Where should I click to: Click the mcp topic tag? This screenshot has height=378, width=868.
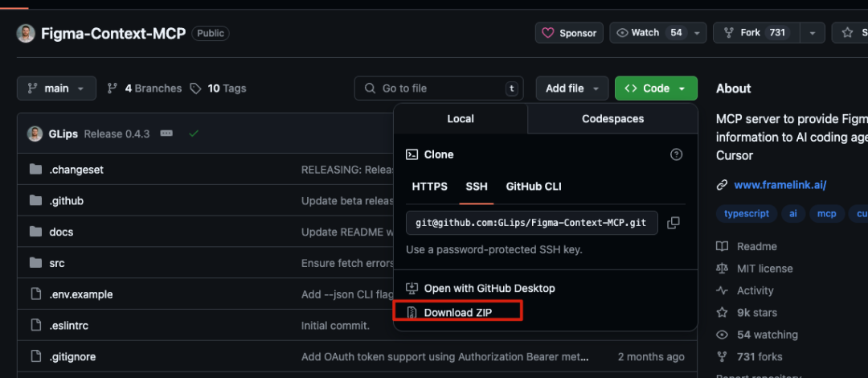coord(827,214)
